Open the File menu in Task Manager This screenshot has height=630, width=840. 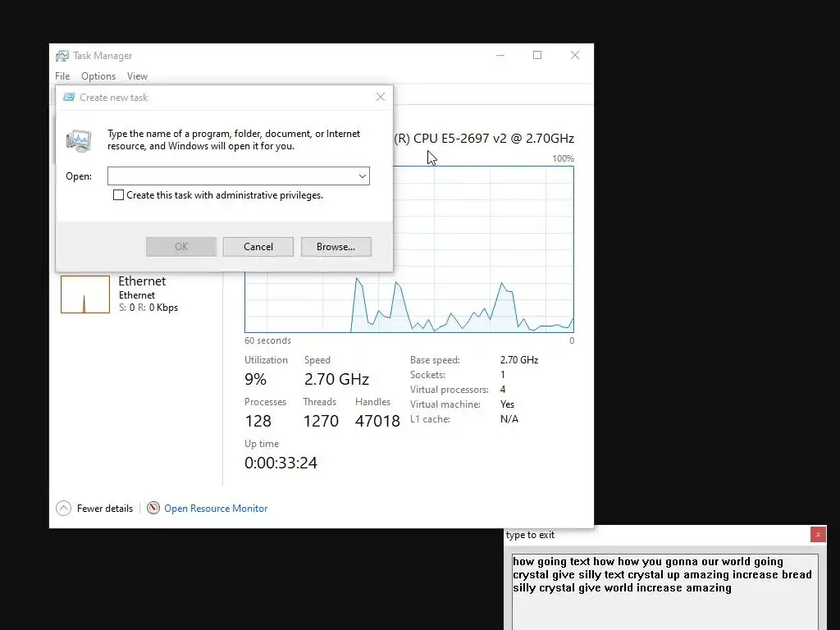[62, 76]
